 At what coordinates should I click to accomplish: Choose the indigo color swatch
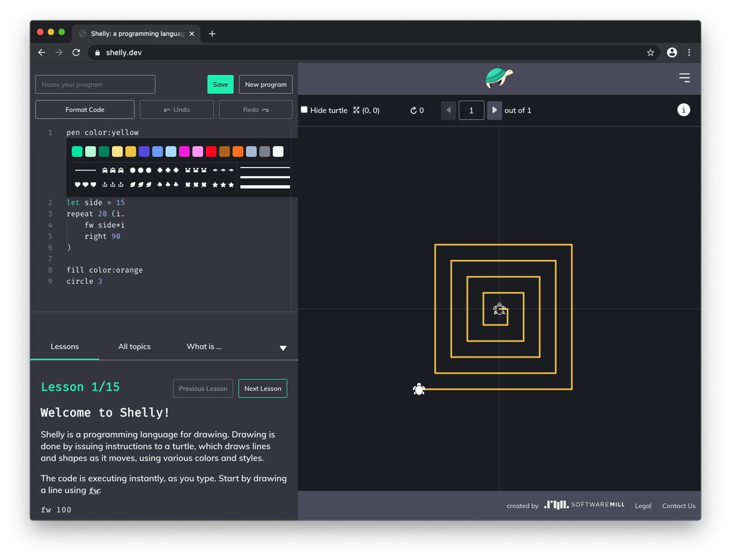coord(144,152)
